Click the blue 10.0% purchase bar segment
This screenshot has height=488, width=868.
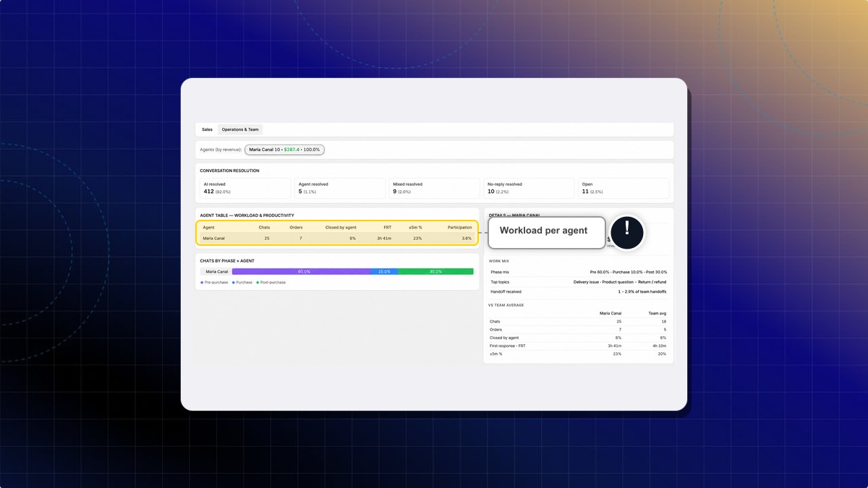pyautogui.click(x=384, y=272)
